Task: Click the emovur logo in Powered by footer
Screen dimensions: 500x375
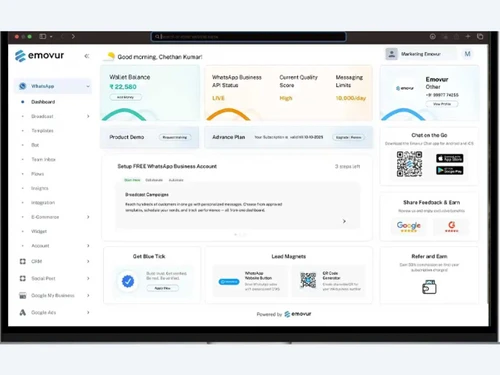Action: coord(298,314)
